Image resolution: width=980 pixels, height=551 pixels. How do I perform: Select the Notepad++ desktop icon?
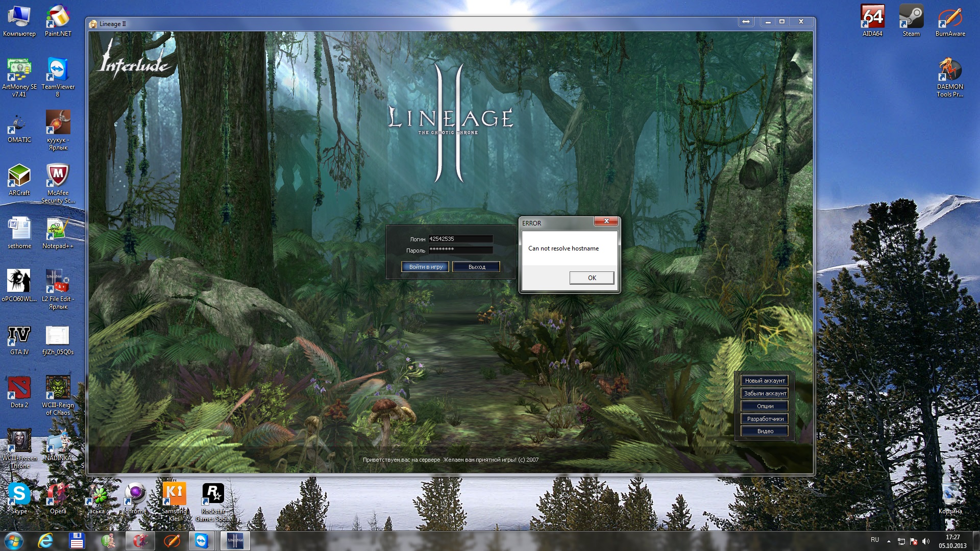coord(58,234)
